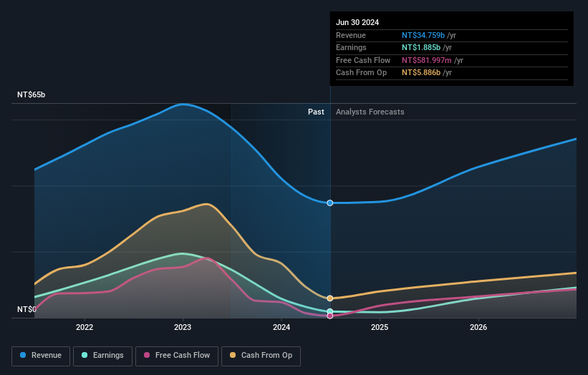Toggle the Revenue legend button
Viewport: 588px width, 375px height.
coord(41,356)
